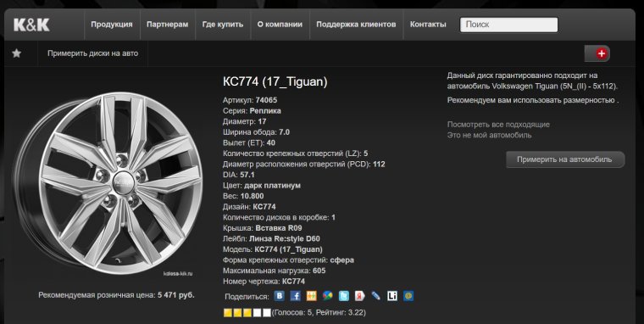
Task: Click Форма крепежных отверстий: сфера row
Action: point(288,260)
